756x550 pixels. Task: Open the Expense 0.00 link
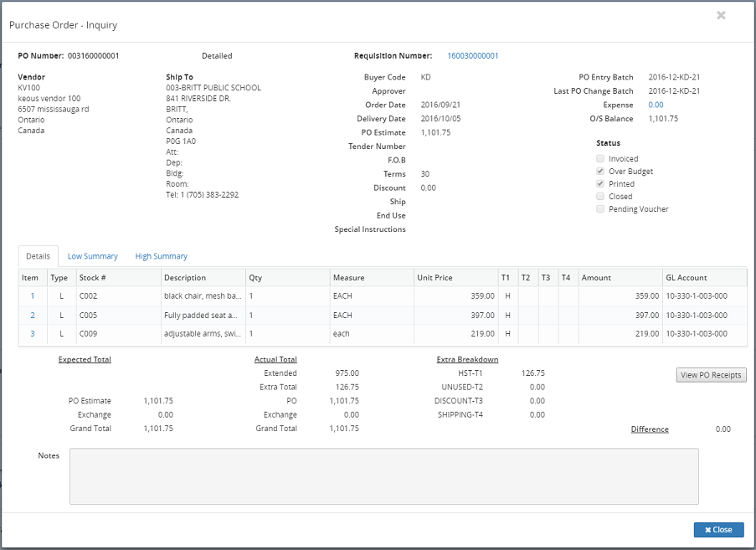[x=656, y=105]
